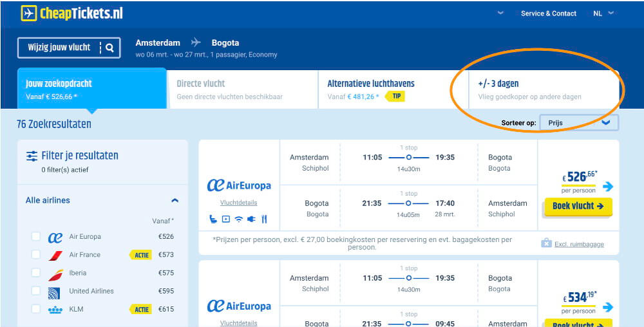Check the Iberia airline filter checkbox
This screenshot has height=327, width=644.
click(36, 273)
